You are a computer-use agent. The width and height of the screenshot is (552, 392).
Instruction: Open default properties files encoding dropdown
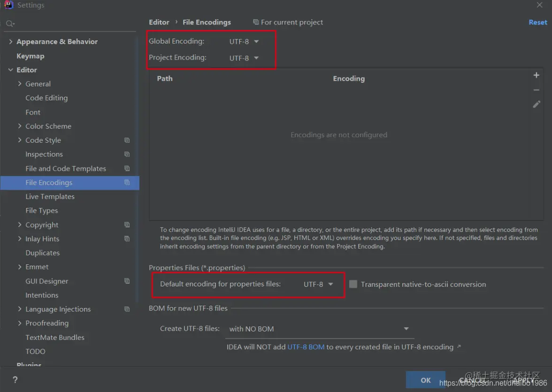point(318,284)
